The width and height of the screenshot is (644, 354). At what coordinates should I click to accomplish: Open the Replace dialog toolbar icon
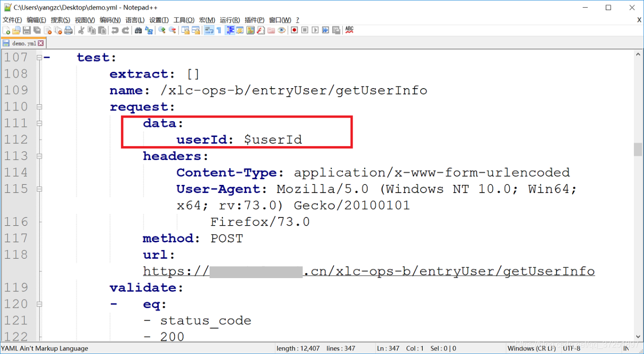[149, 31]
